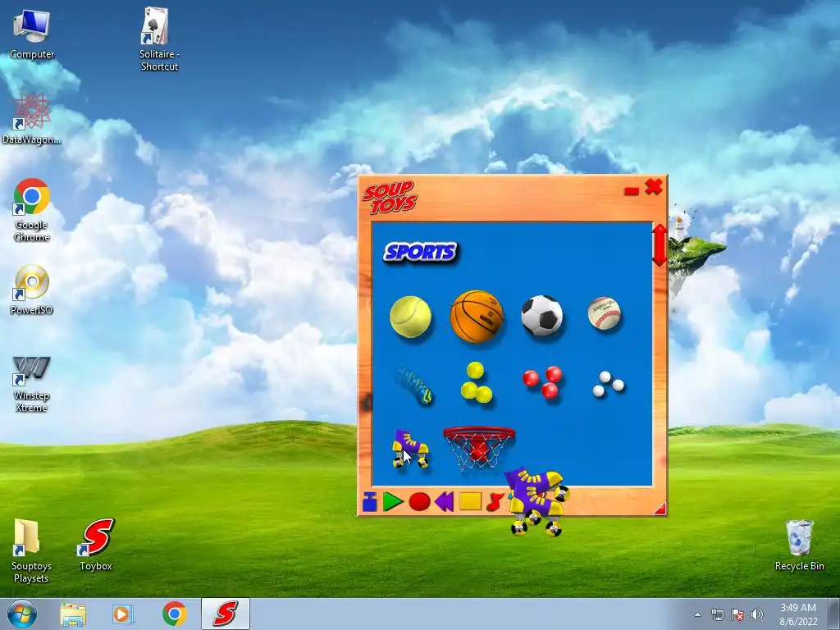840x630 pixels.
Task: Click the red resize corner triangle
Action: click(660, 509)
